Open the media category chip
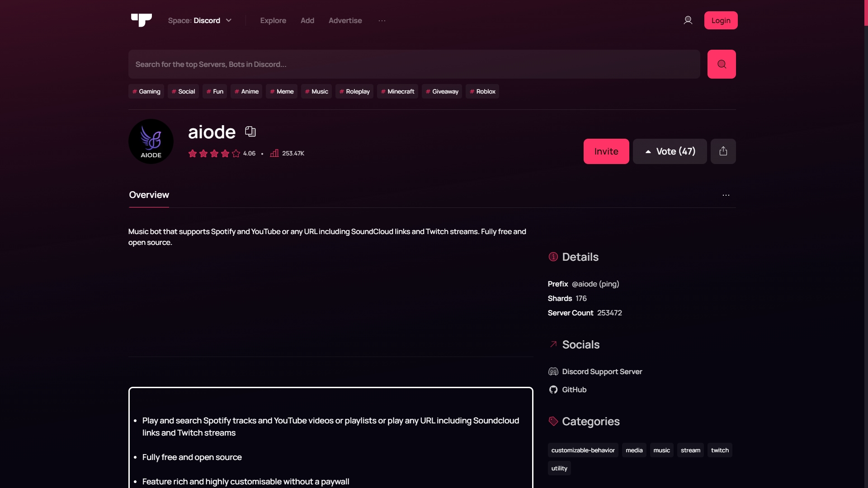Screen dimensions: 868x488 tap(634, 450)
